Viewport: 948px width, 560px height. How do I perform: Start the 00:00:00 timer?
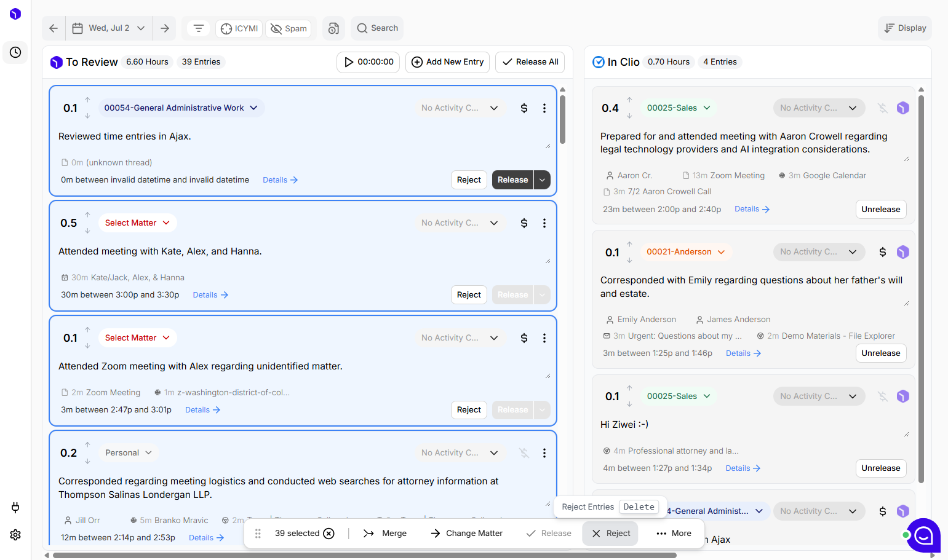tap(368, 62)
